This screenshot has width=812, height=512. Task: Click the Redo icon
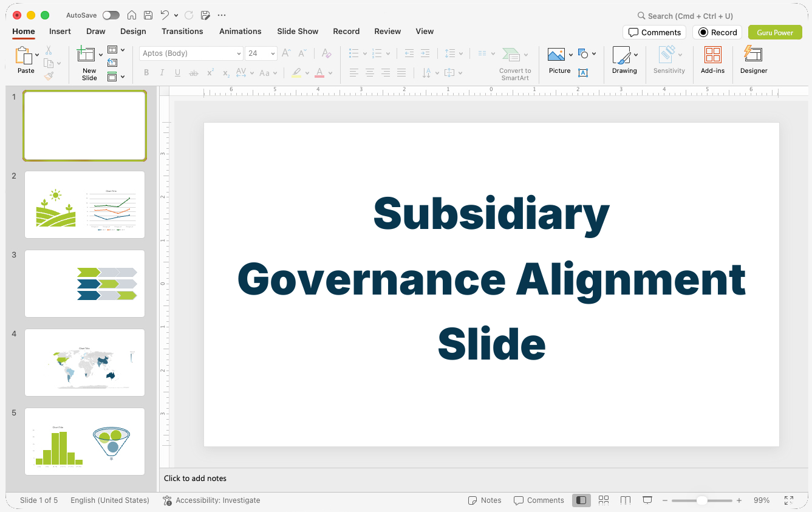tap(189, 15)
